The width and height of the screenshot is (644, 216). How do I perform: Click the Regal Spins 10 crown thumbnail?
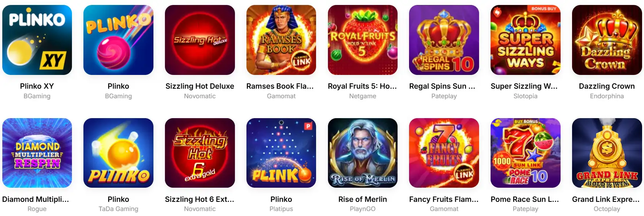[x=444, y=40]
